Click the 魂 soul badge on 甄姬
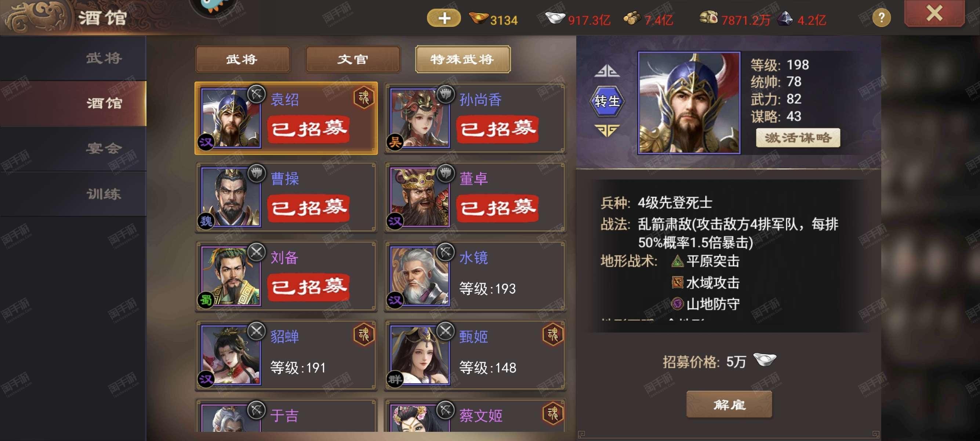The height and width of the screenshot is (441, 980). (553, 334)
